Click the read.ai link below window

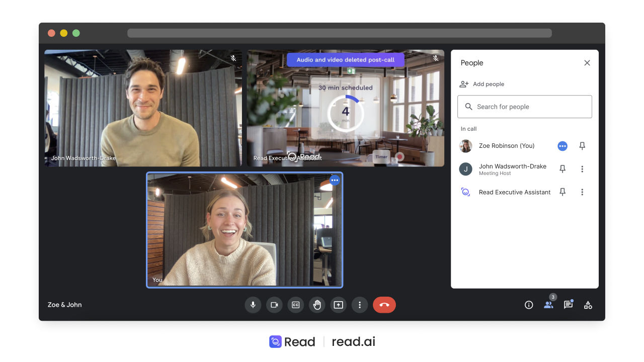coord(354,342)
